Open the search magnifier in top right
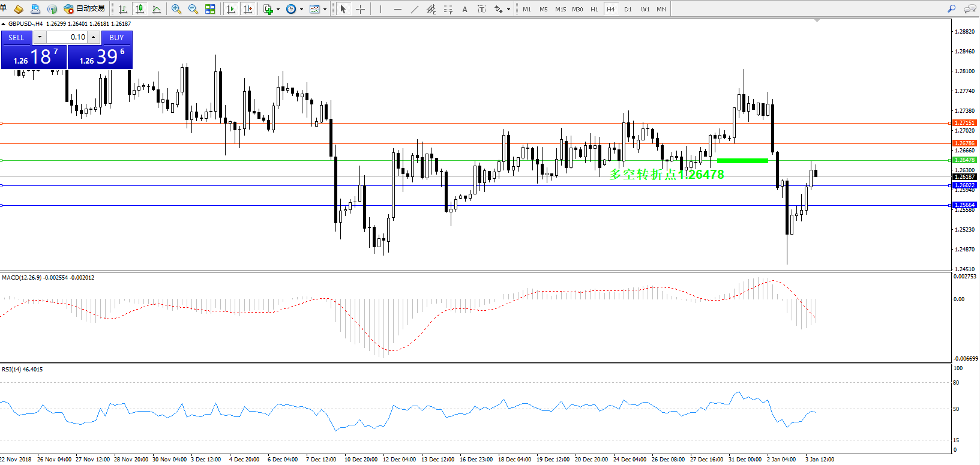The height and width of the screenshot is (465, 980). [x=951, y=9]
